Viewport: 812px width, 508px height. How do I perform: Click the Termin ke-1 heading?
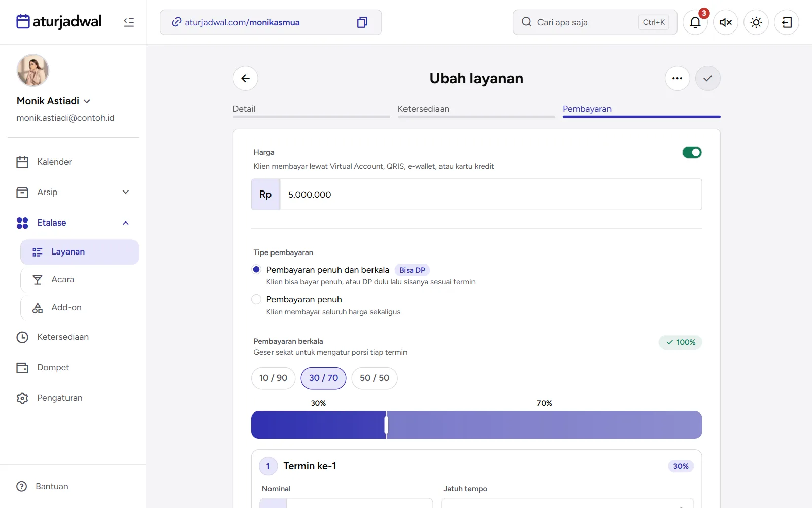(310, 466)
